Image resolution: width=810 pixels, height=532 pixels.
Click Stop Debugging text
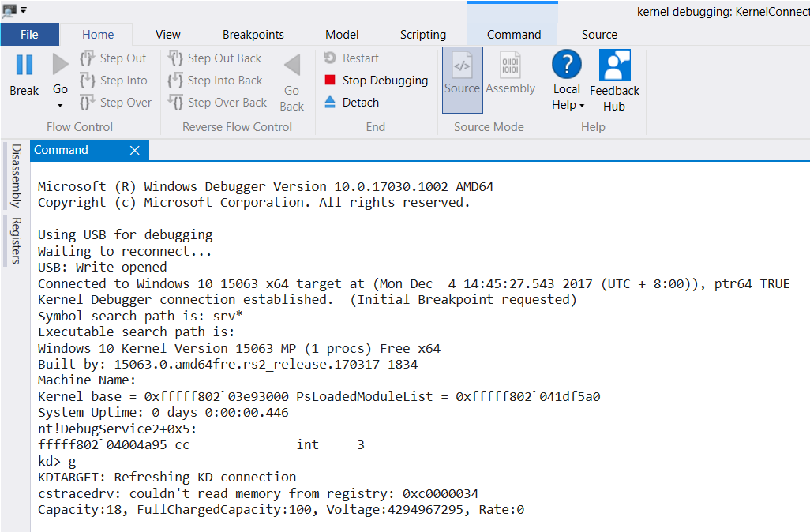point(385,81)
